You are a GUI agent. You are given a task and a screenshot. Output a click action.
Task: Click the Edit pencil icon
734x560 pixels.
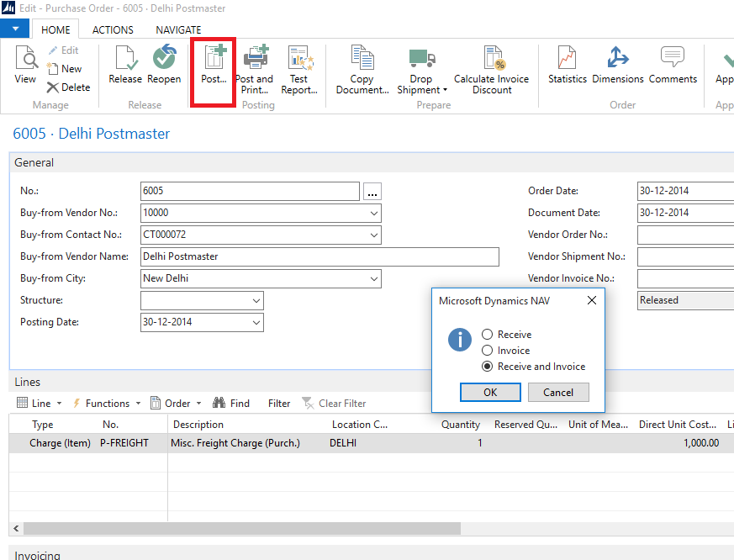coord(53,50)
